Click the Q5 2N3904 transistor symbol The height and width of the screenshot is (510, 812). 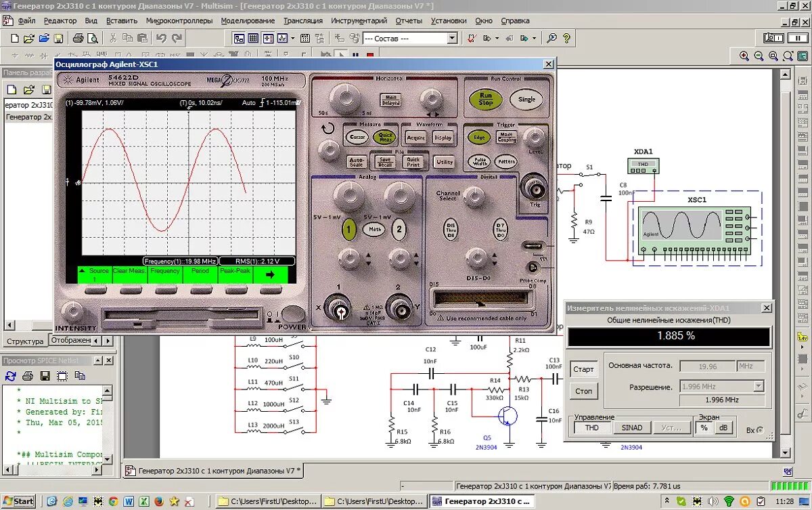507,415
